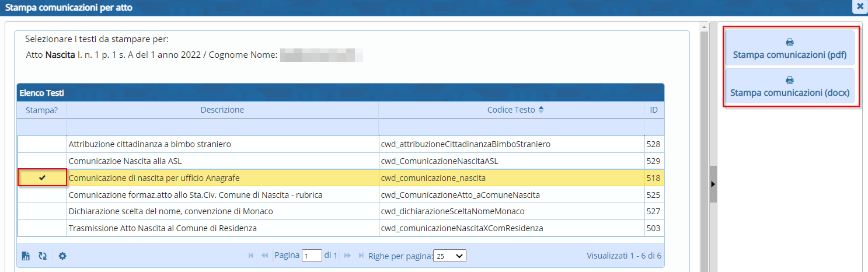The width and height of the screenshot is (868, 272).
Task: Go to last page arrow icon
Action: coord(361,256)
